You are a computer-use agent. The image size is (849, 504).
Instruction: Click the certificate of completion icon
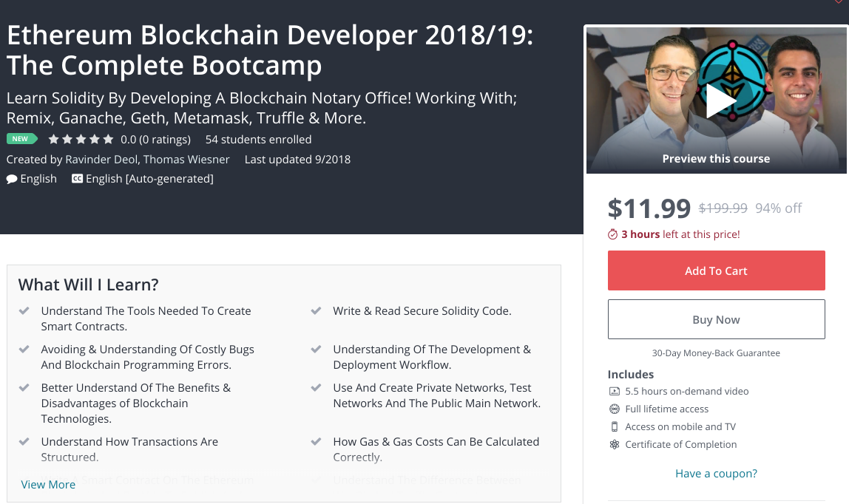pos(614,445)
